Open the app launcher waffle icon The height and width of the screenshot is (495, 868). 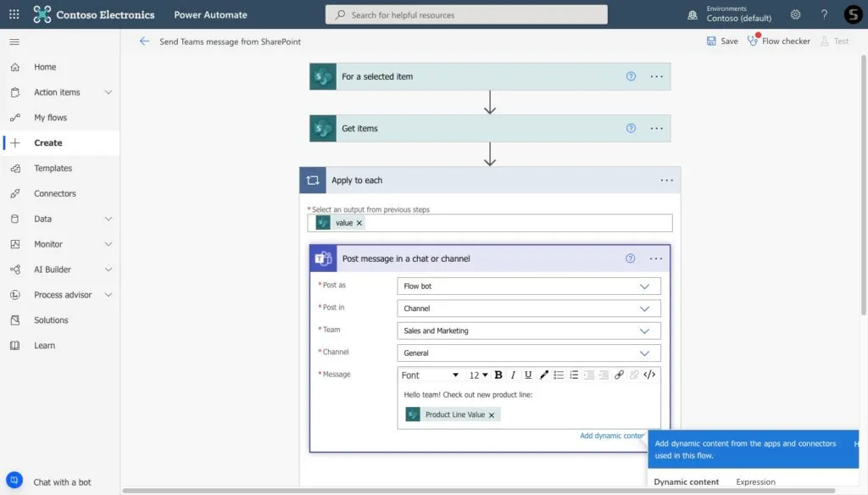(x=14, y=14)
